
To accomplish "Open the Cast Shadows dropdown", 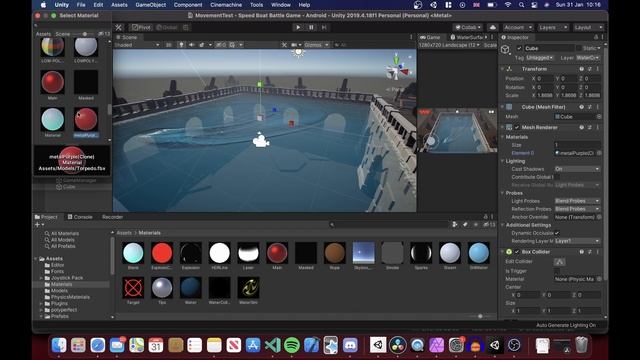I will (577, 169).
